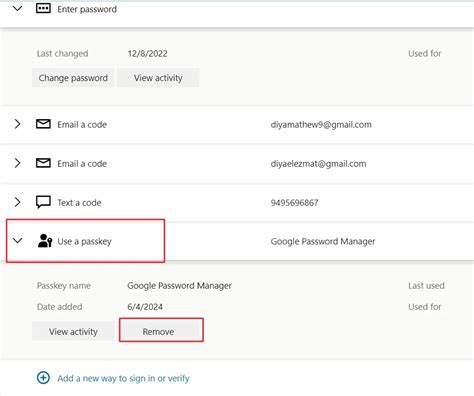Expand the second Email a code row
The width and height of the screenshot is (474, 396).
point(17,163)
